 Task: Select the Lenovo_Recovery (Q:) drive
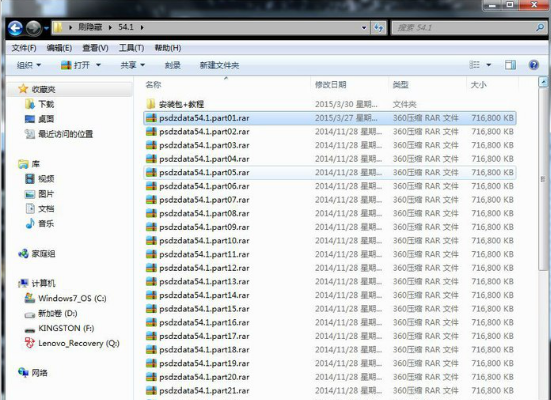pos(72,343)
